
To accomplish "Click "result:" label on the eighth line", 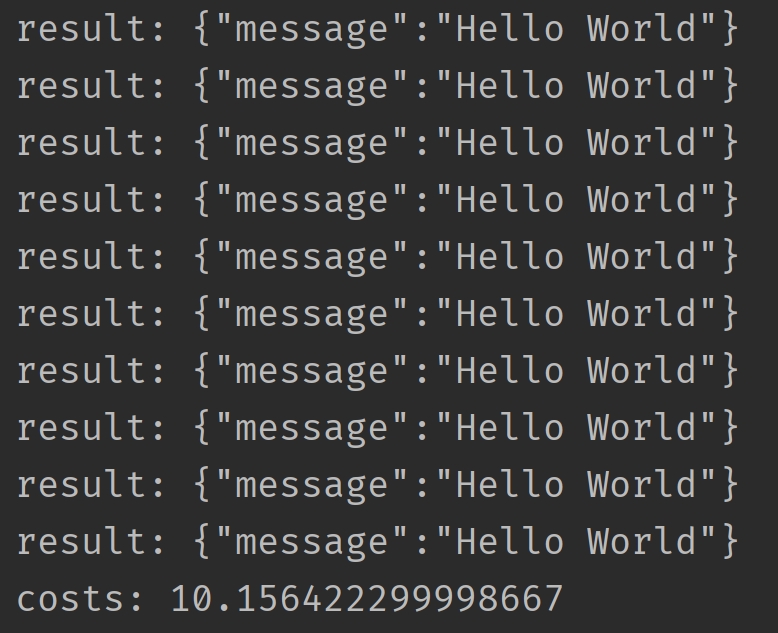I will point(91,428).
